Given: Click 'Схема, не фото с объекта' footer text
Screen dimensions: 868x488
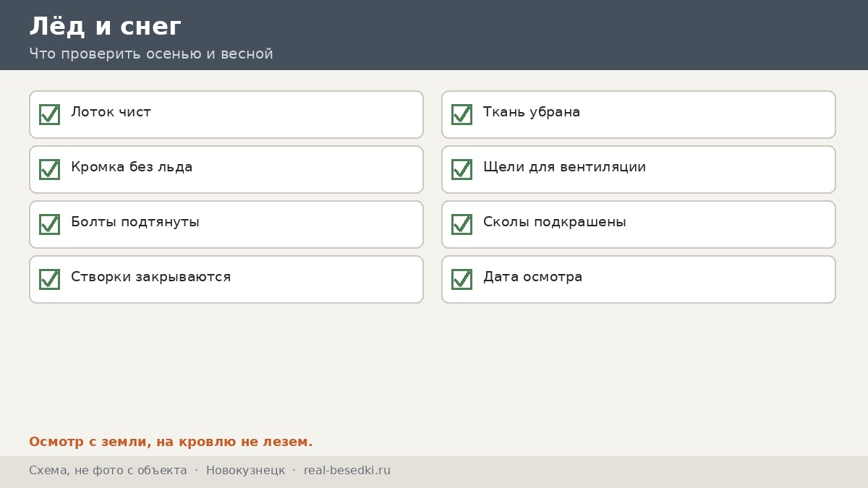Looking at the screenshot, I should coord(108,471).
